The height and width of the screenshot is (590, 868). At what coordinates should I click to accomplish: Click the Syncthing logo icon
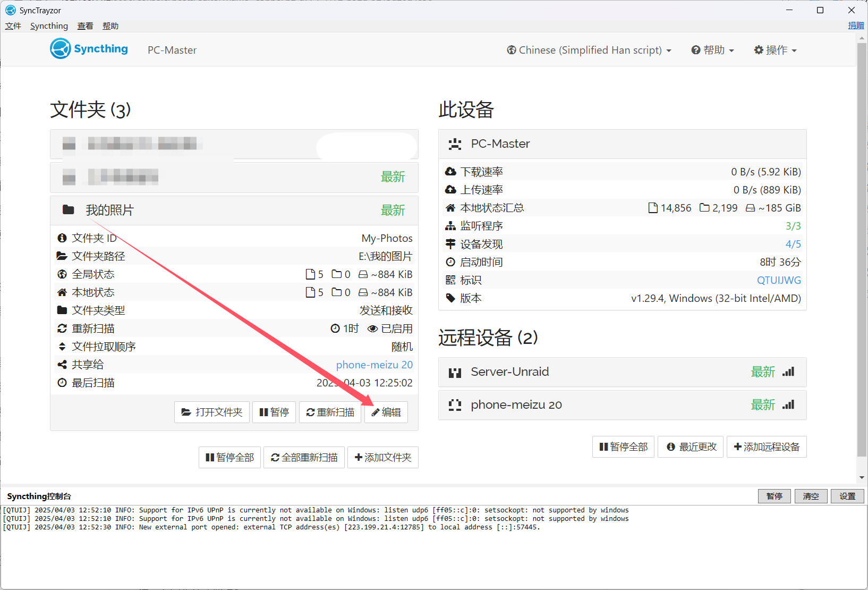coord(61,49)
